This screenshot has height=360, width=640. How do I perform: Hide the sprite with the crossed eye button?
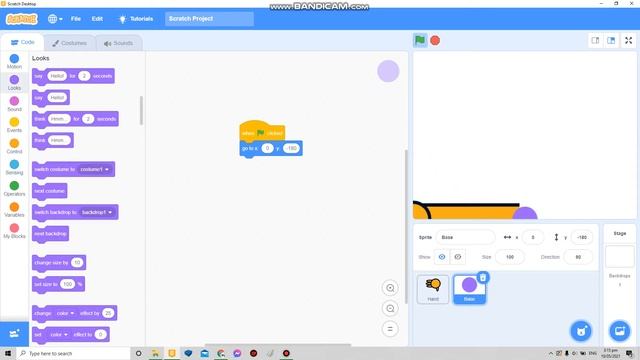pyautogui.click(x=458, y=257)
